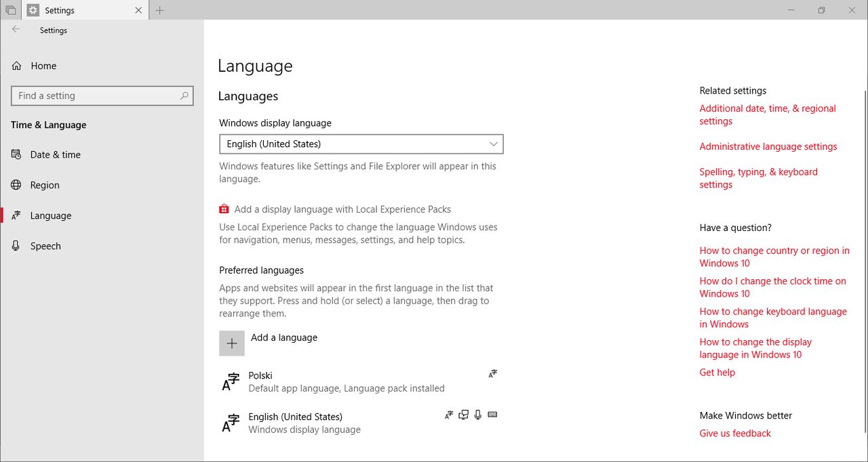This screenshot has height=462, width=868.
Task: Select Region in sidebar
Action: 102,185
